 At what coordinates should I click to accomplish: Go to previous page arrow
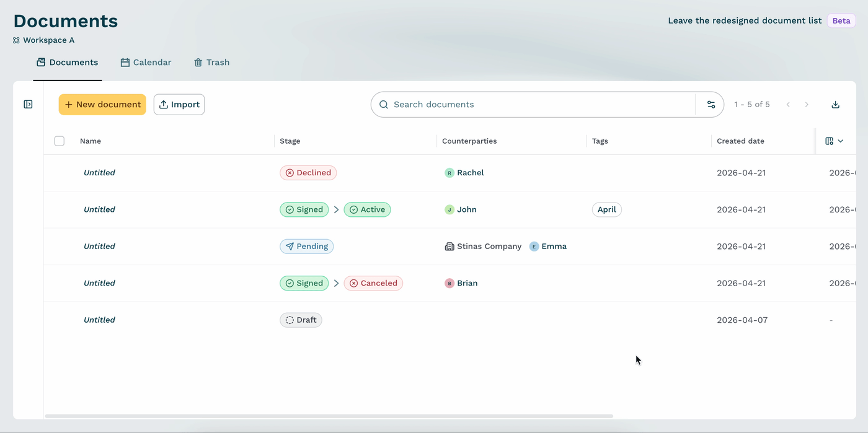[x=788, y=105]
